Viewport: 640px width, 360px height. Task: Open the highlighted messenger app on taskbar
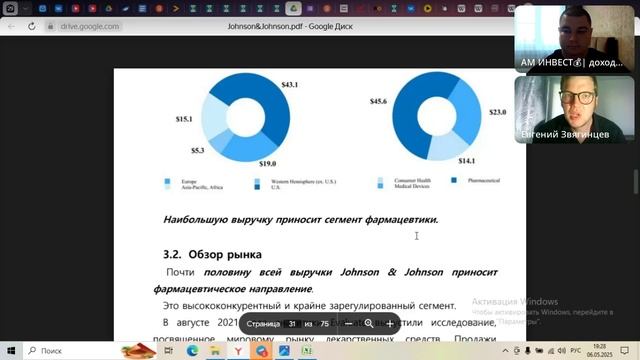[x=261, y=351]
